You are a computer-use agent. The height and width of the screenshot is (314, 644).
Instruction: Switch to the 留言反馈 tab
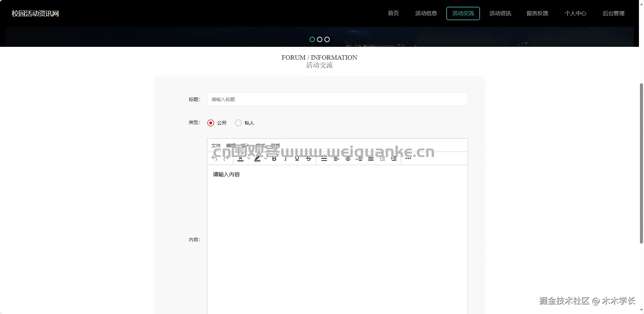click(x=537, y=13)
